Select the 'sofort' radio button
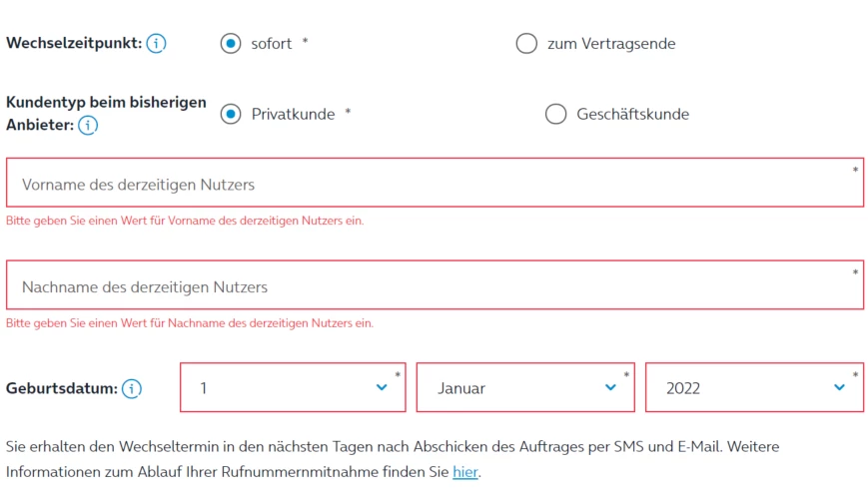The image size is (868, 488). tap(231, 44)
